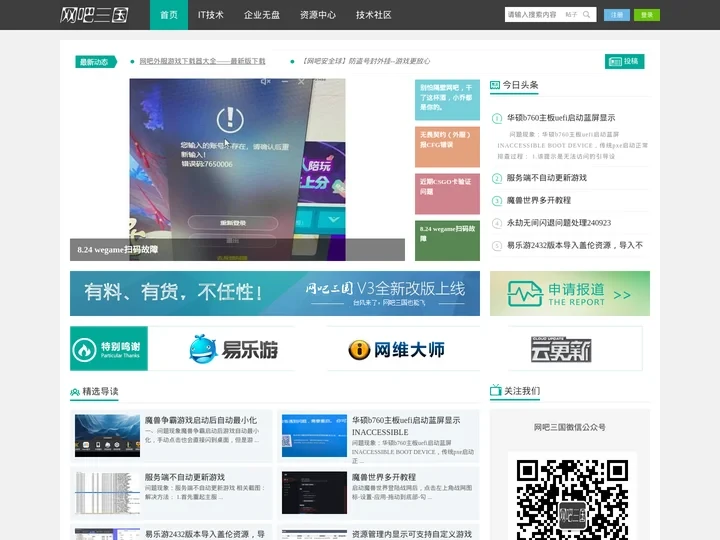Screen dimensions: 720x540
Task: Open the 申请报道 THE REPORT banner
Action: coord(570,293)
